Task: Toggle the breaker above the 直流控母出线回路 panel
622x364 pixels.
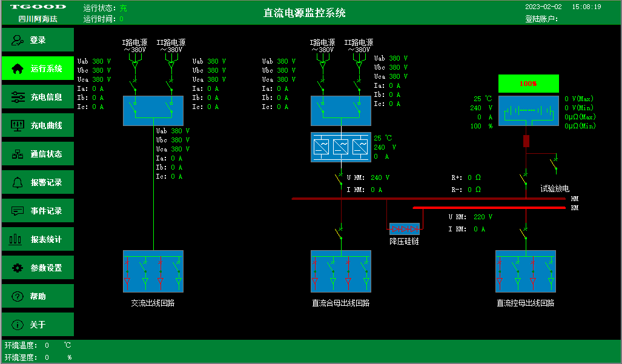Action: click(523, 231)
